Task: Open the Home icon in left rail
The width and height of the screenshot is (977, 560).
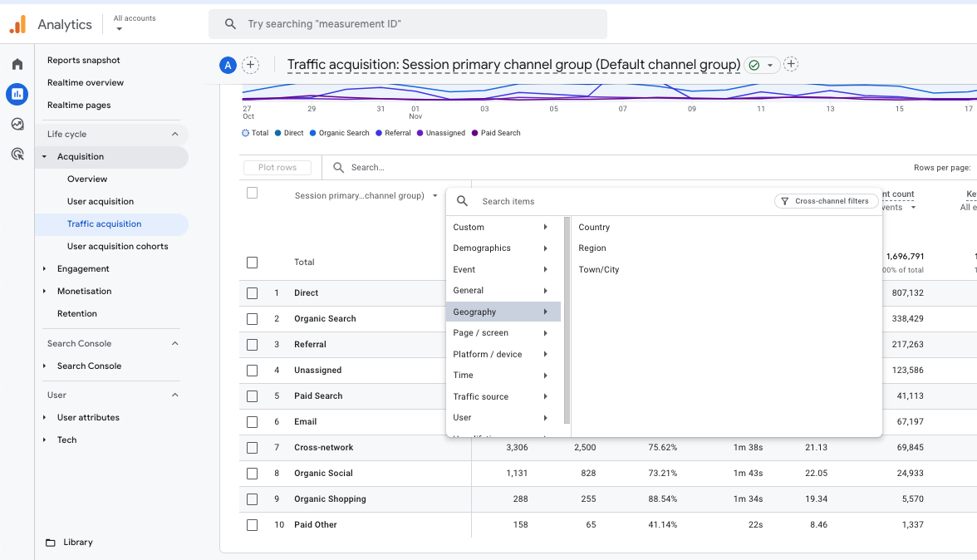Action: coord(17,64)
